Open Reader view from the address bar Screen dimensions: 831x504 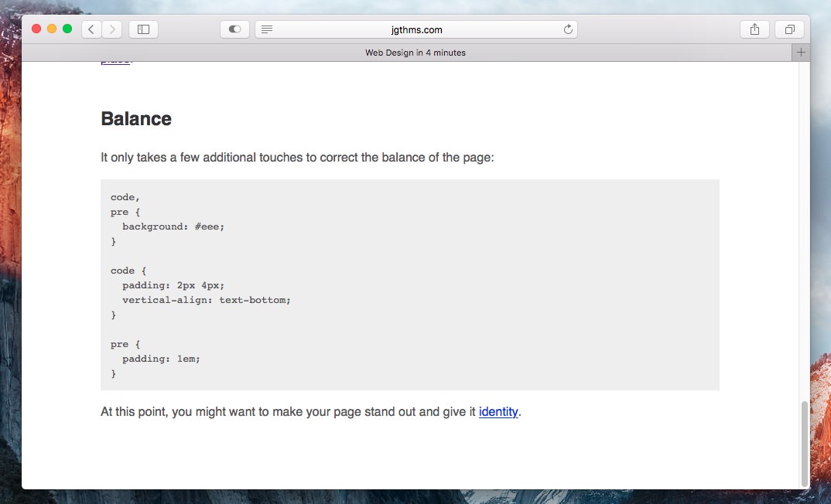tap(267, 29)
